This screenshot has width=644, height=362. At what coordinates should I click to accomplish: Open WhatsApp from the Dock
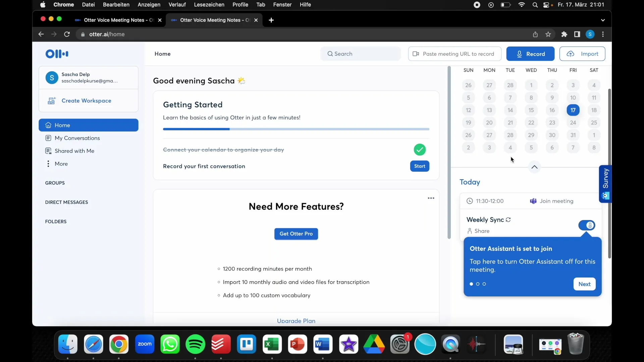[170, 344]
